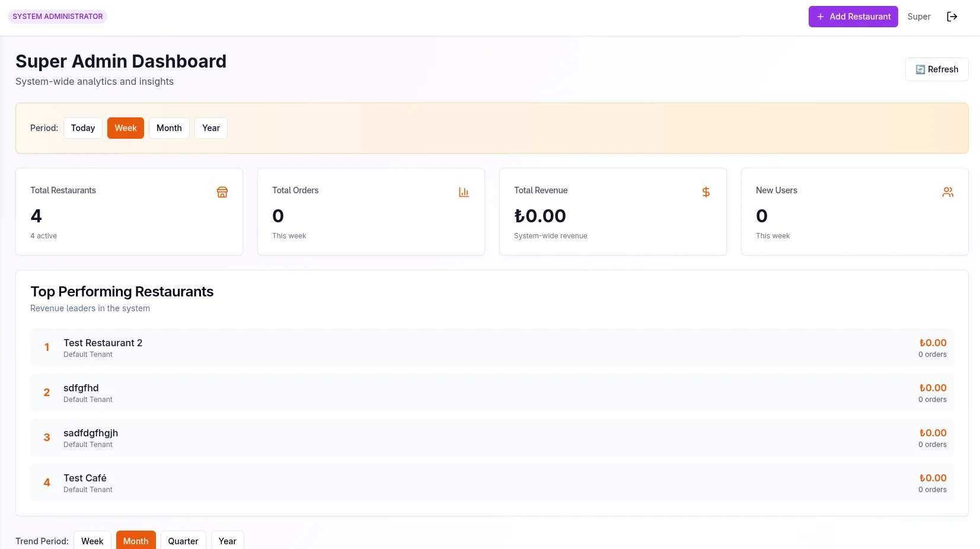Select the Today period filter
The image size is (980, 549).
coord(82,128)
